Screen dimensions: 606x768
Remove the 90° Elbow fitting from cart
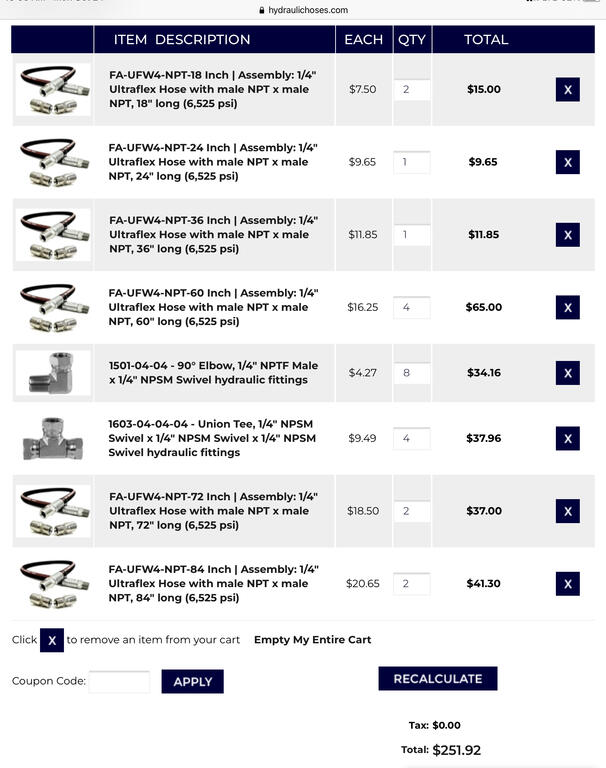(567, 373)
